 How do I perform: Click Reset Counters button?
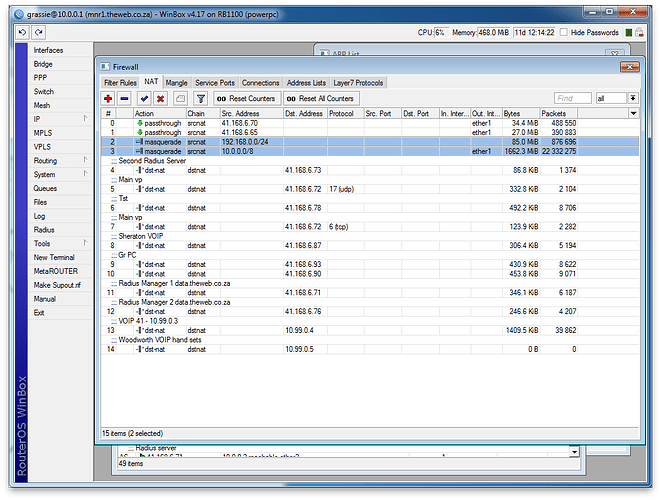click(x=247, y=98)
